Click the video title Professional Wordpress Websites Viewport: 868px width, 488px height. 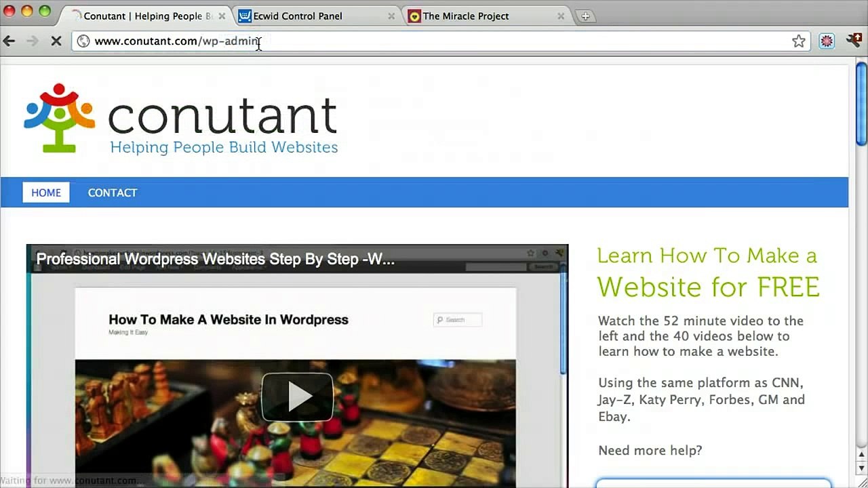[x=215, y=259]
